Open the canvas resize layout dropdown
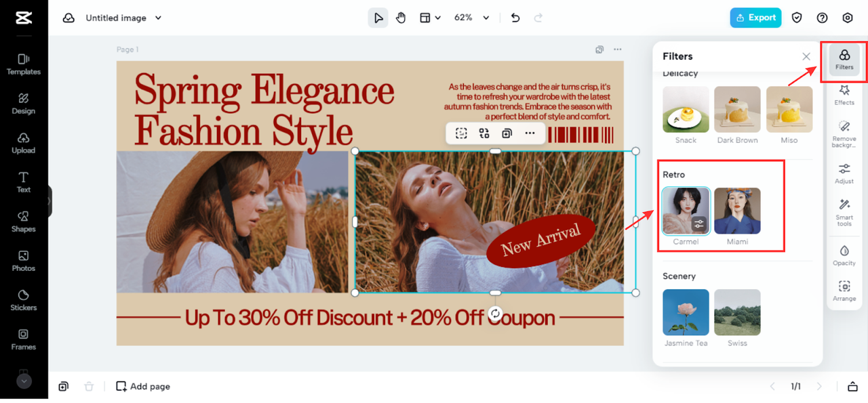This screenshot has width=868, height=403. point(430,18)
